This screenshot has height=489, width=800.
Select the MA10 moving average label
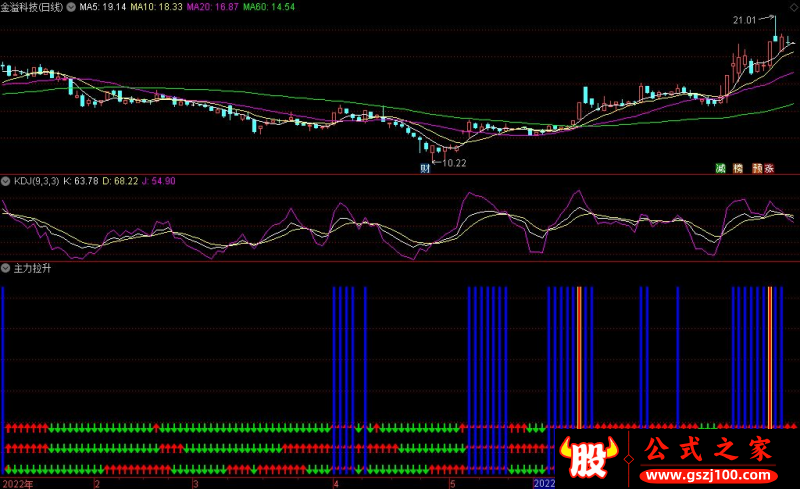pyautogui.click(x=157, y=7)
